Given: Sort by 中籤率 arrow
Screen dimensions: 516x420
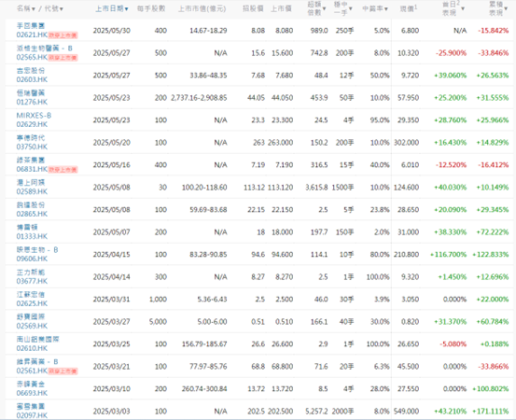Looking at the screenshot, I should (385, 9).
